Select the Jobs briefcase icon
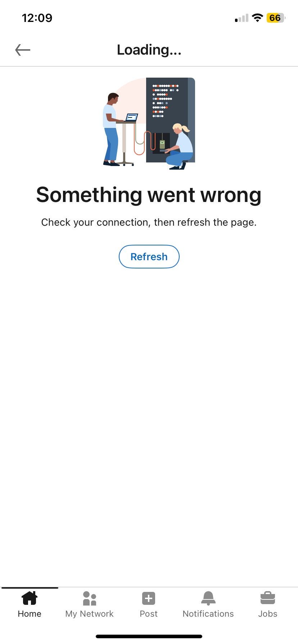Image resolution: width=298 pixels, height=644 pixels. click(x=268, y=598)
